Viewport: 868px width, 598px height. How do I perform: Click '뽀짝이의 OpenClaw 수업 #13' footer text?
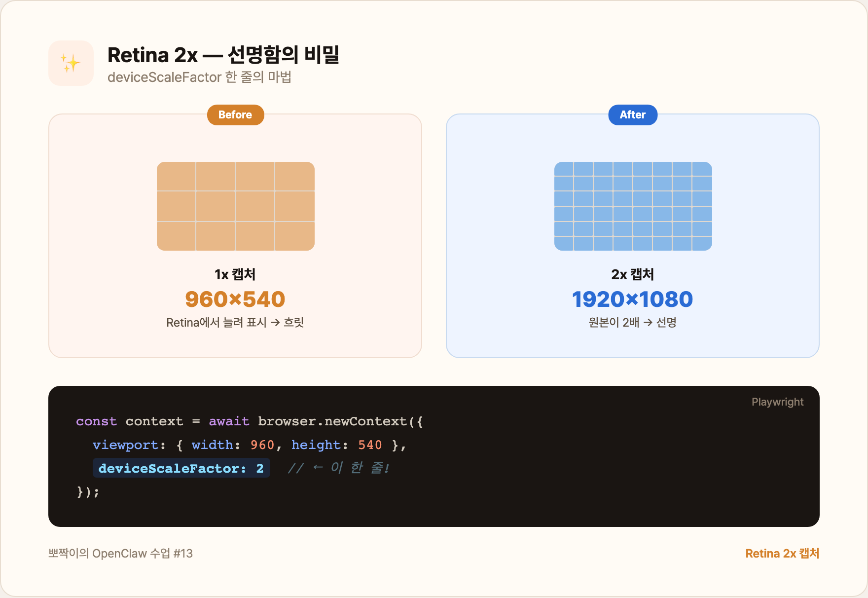120,554
